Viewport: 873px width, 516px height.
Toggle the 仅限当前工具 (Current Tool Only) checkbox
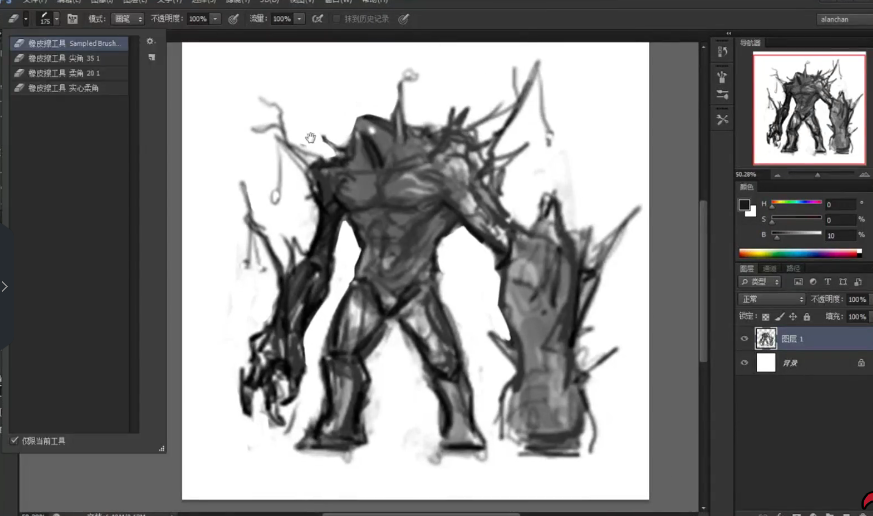click(x=14, y=440)
